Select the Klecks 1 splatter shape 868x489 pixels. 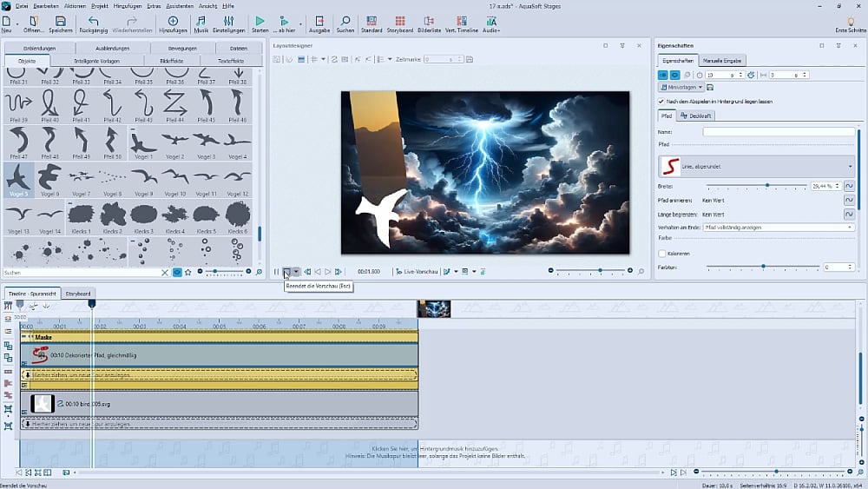click(81, 215)
